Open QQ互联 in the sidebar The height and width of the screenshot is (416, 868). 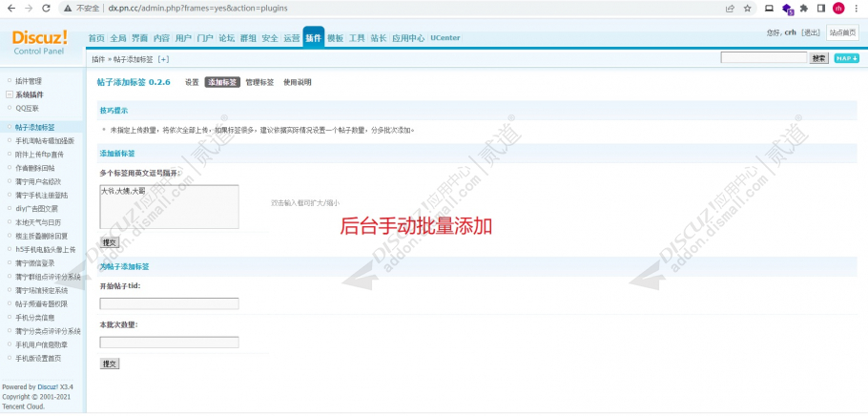pyautogui.click(x=27, y=108)
